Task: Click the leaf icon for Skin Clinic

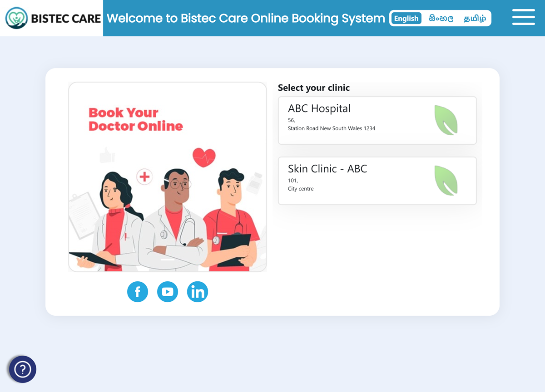Action: pos(446,181)
